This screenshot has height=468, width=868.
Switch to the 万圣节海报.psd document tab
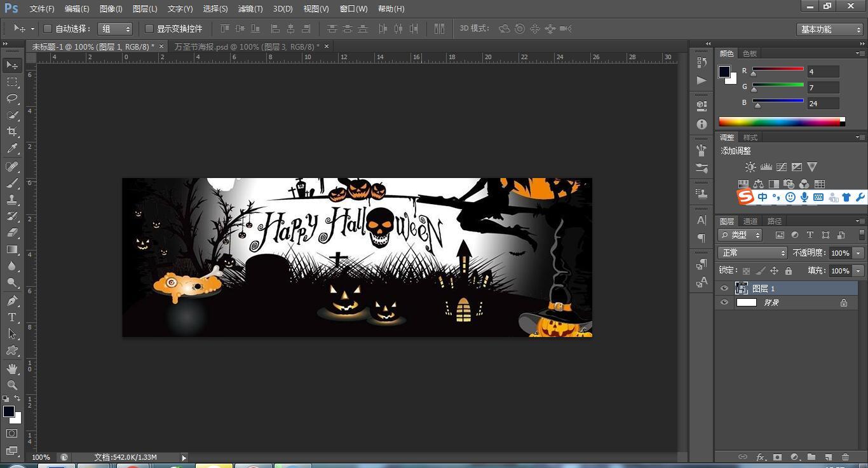point(247,46)
